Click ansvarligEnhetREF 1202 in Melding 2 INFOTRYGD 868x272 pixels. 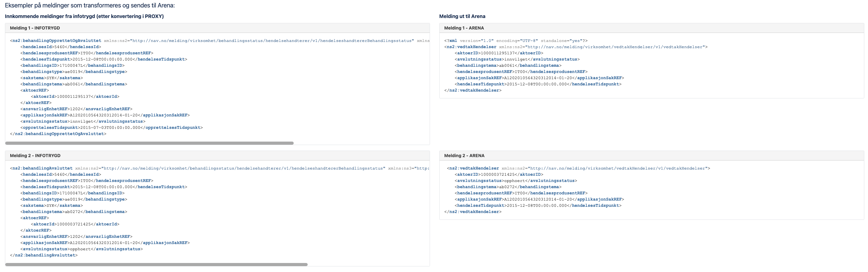(76, 237)
